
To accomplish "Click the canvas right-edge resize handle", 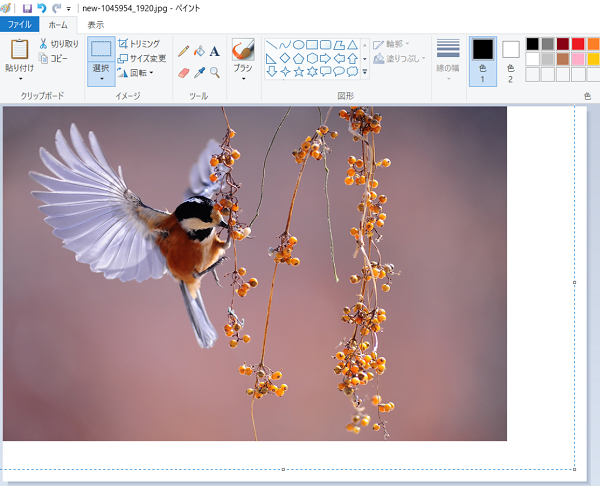I will pos(574,282).
